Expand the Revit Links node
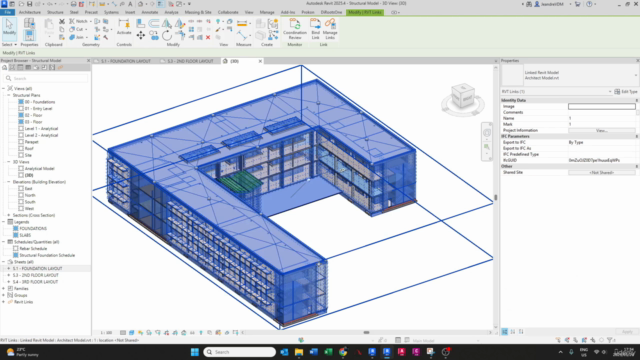Screen dimensions: 640x360 (4, 302)
